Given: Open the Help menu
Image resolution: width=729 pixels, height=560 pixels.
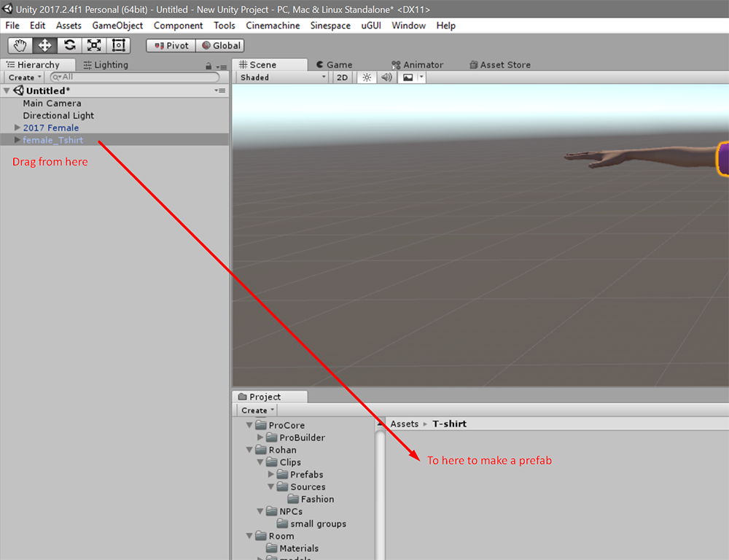Looking at the screenshot, I should point(446,26).
